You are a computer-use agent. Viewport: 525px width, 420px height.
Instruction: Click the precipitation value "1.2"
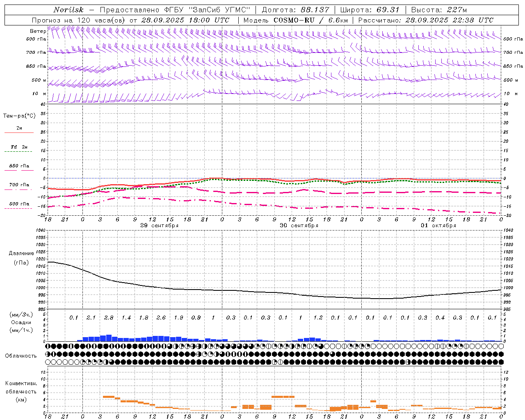click(x=318, y=317)
